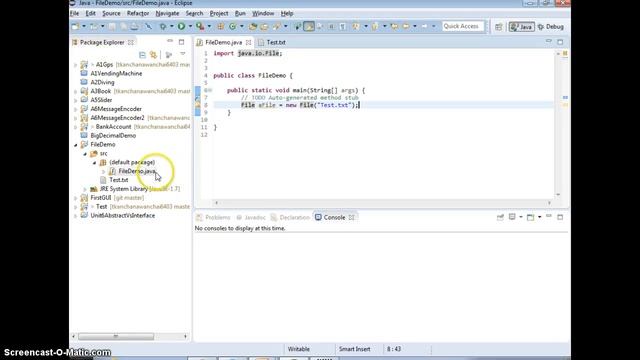
Task: Toggle Mark Occurrences toolbar button
Action: coord(309,27)
